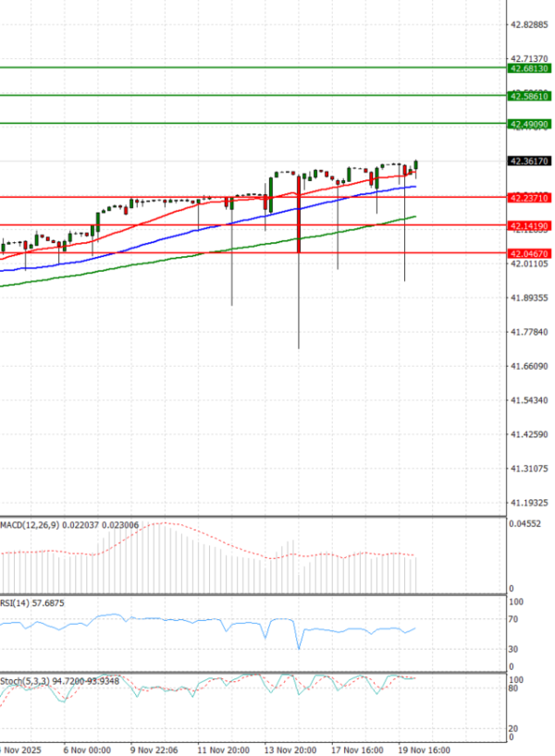
Task: Click the current price label 42.36170
Action: [529, 162]
